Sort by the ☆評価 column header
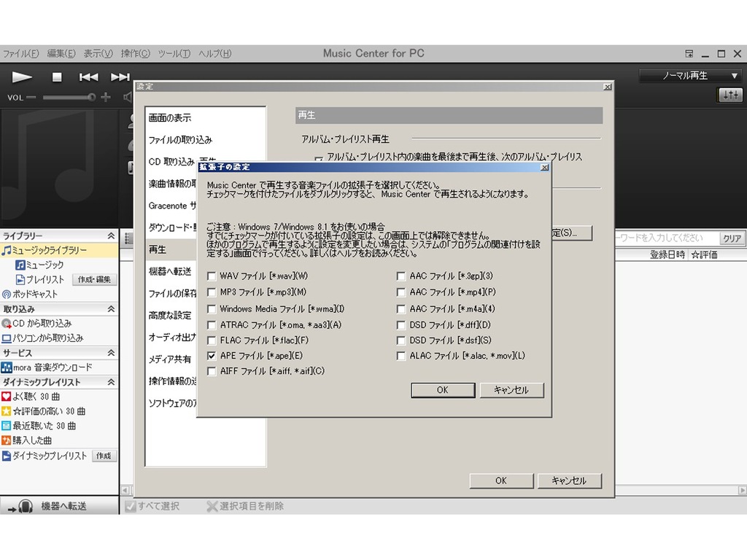The height and width of the screenshot is (560, 747). [705, 254]
